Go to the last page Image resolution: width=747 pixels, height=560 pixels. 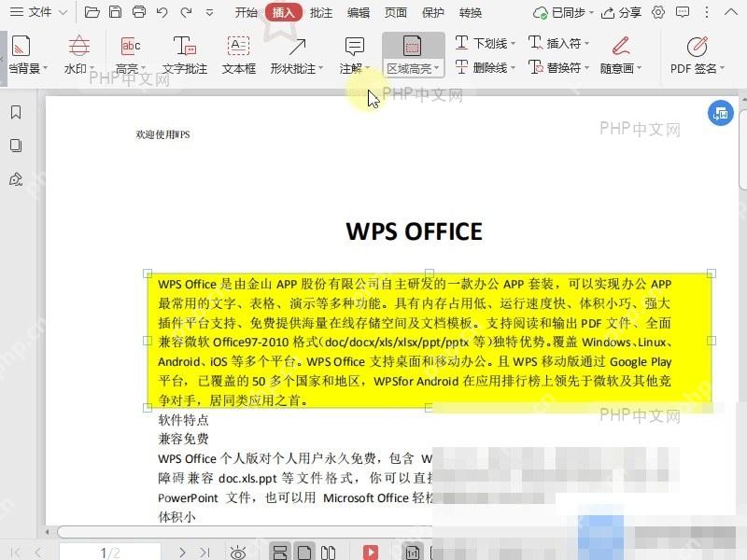[204, 553]
